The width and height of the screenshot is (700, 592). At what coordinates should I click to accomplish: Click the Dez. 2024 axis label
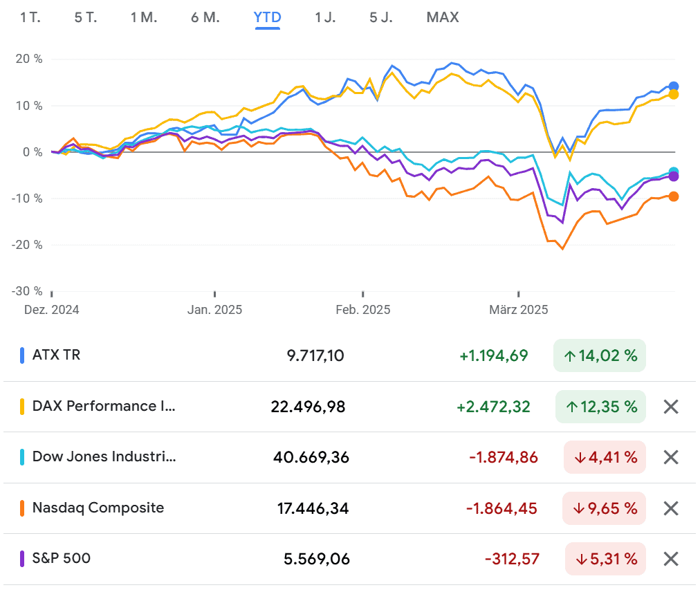52,310
